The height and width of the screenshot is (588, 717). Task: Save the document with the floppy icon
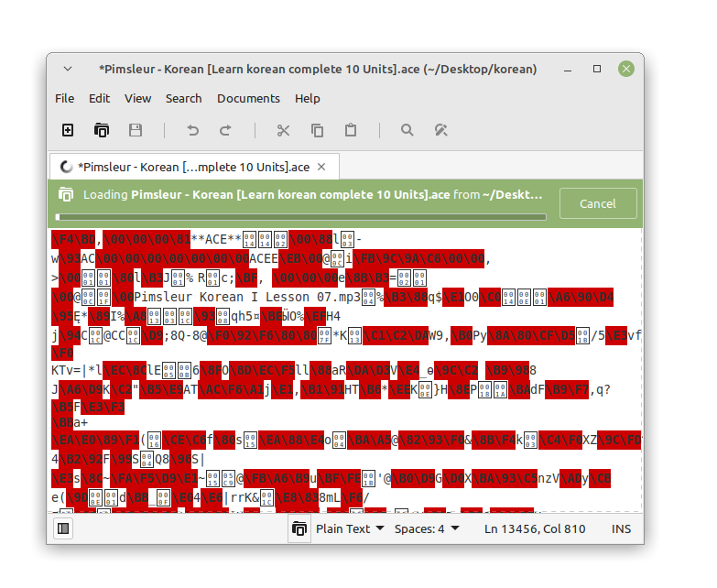click(x=136, y=130)
